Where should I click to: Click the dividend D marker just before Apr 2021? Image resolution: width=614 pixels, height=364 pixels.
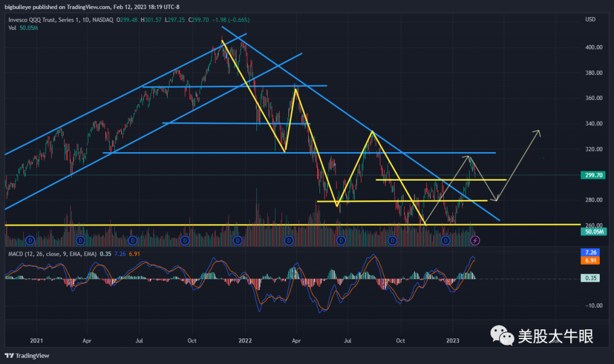coord(80,240)
